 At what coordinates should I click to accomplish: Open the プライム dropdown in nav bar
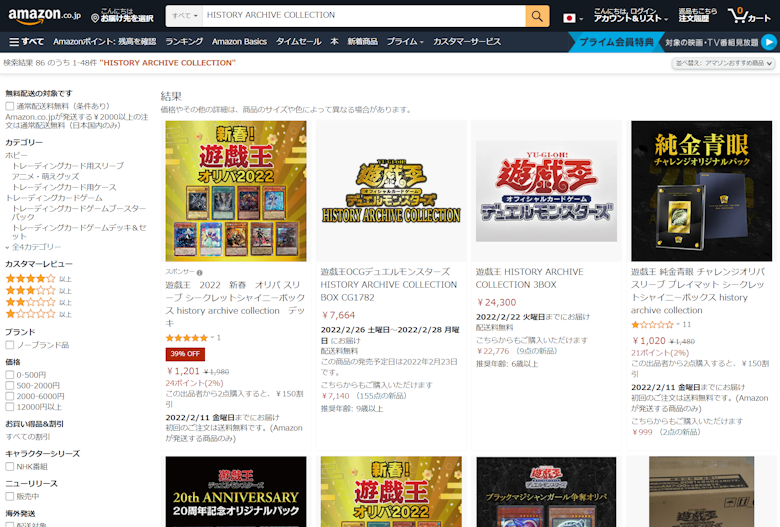pyautogui.click(x=405, y=42)
